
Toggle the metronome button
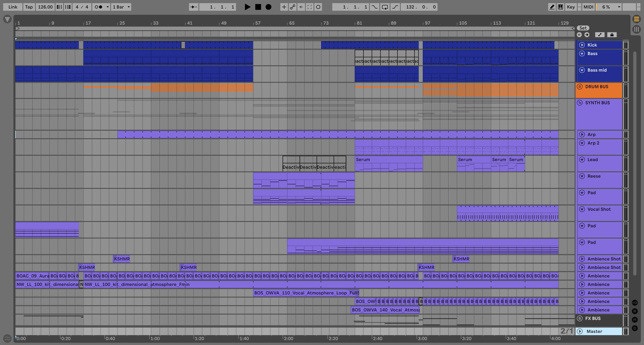[99, 7]
